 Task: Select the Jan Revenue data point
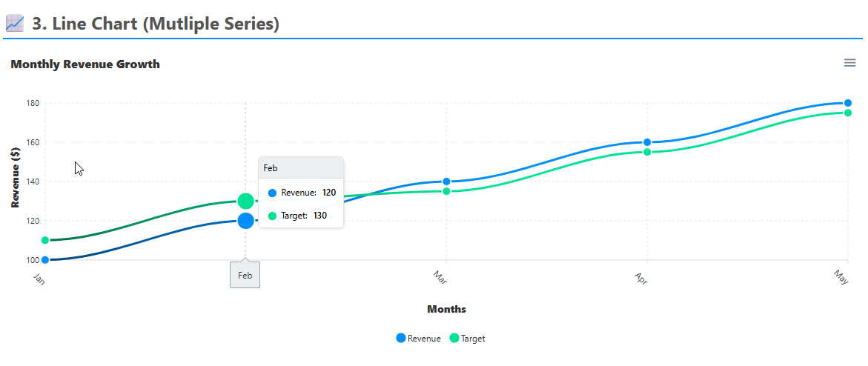(45, 260)
